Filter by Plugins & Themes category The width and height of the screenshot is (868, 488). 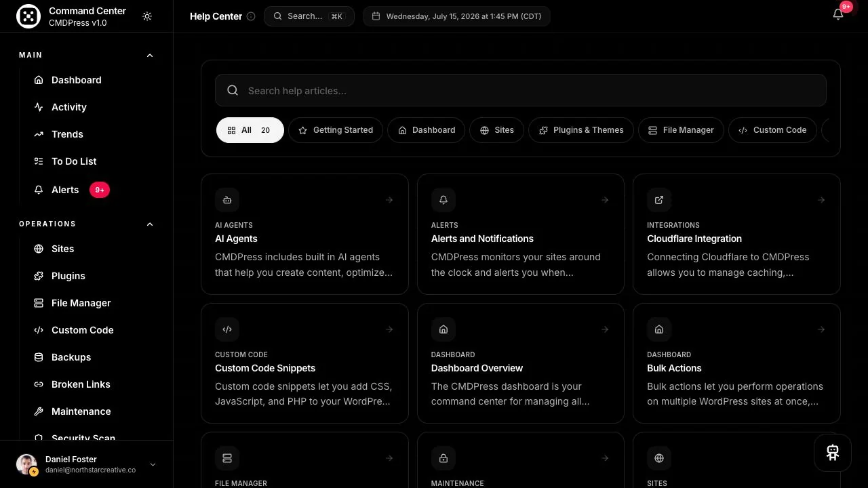tap(581, 130)
